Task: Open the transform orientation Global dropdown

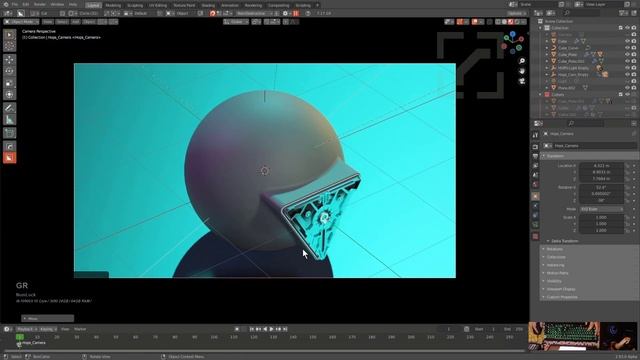Action: (236, 22)
